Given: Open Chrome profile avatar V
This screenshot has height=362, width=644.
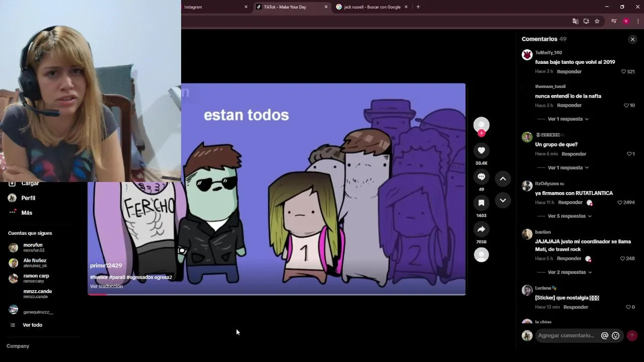Looking at the screenshot, I should (626, 21).
